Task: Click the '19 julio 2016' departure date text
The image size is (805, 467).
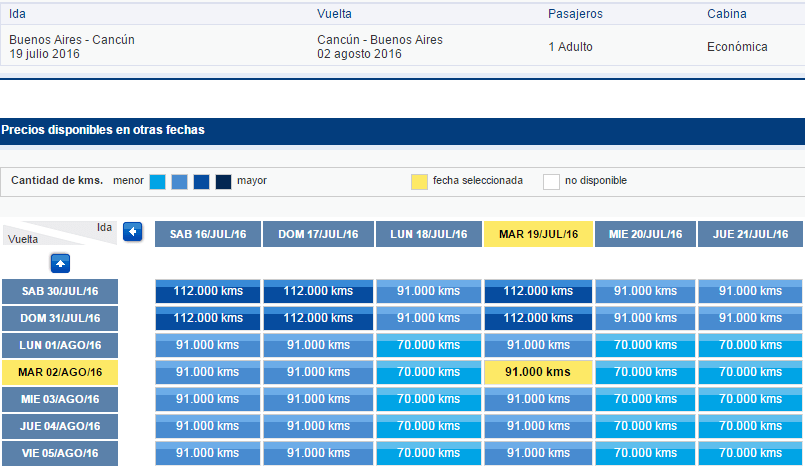Action: pyautogui.click(x=44, y=54)
